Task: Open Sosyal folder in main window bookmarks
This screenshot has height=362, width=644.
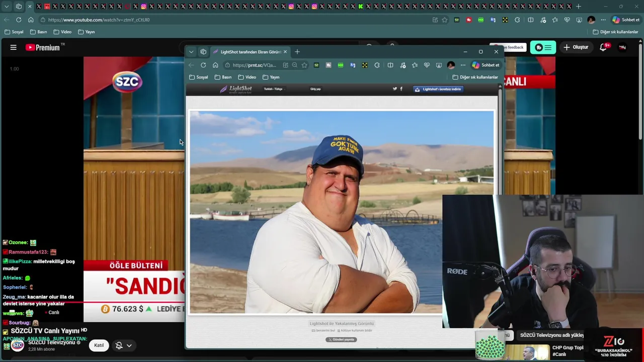Action: tap(14, 32)
